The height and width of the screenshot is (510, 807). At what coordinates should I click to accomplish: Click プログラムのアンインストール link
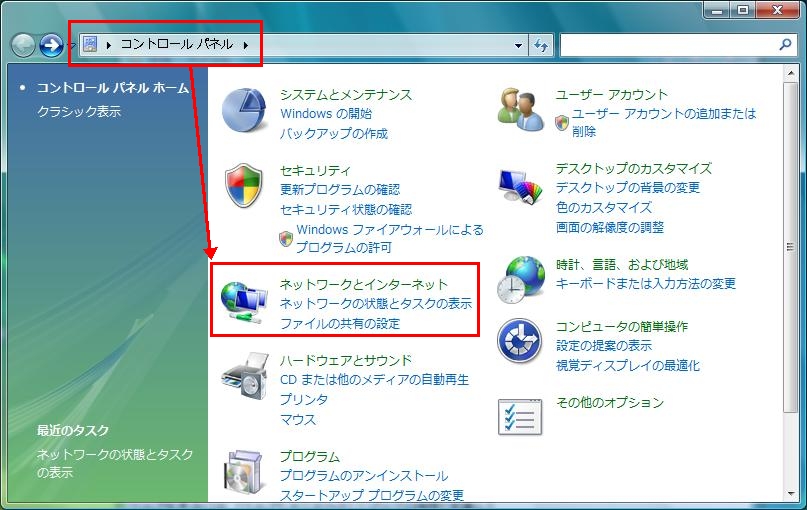[364, 476]
